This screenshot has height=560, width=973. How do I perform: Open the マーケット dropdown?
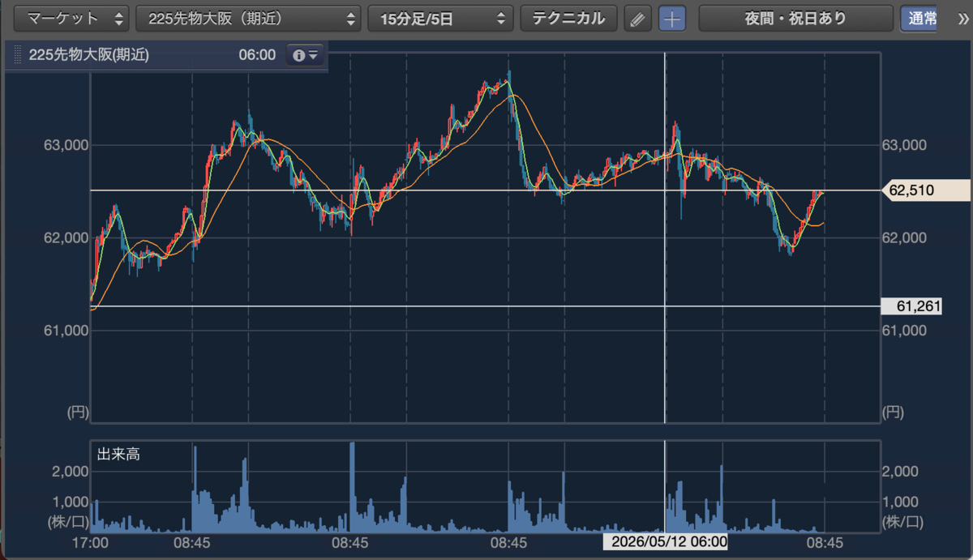[72, 18]
